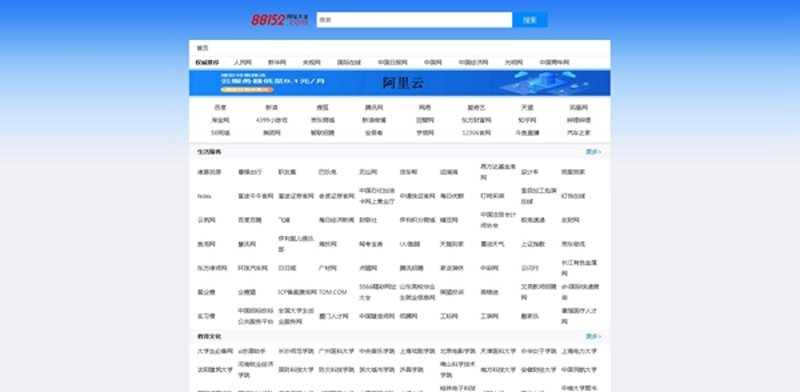Image resolution: width=800 pixels, height=392 pixels.
Task: Open the 爱奇艺 link
Action: point(476,108)
